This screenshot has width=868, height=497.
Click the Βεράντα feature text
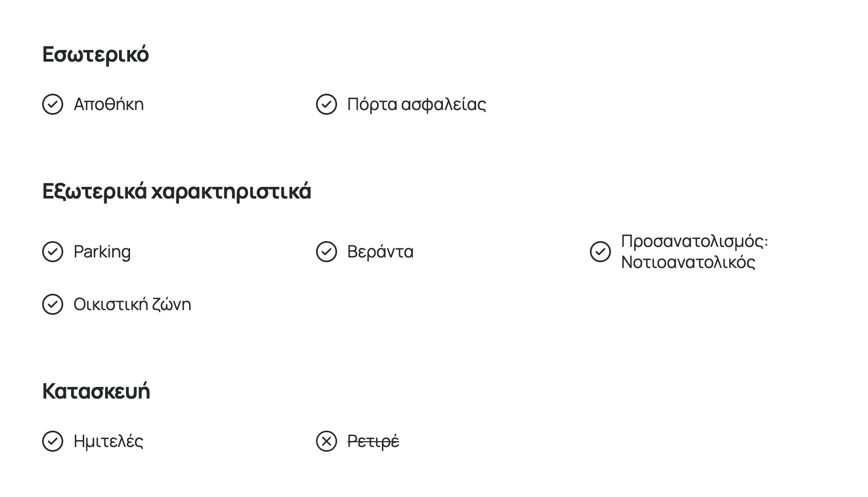(x=380, y=252)
